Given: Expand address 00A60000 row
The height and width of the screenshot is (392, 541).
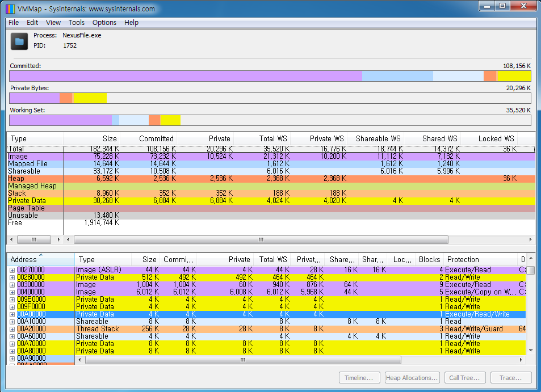Looking at the screenshot, I should pos(12,336).
